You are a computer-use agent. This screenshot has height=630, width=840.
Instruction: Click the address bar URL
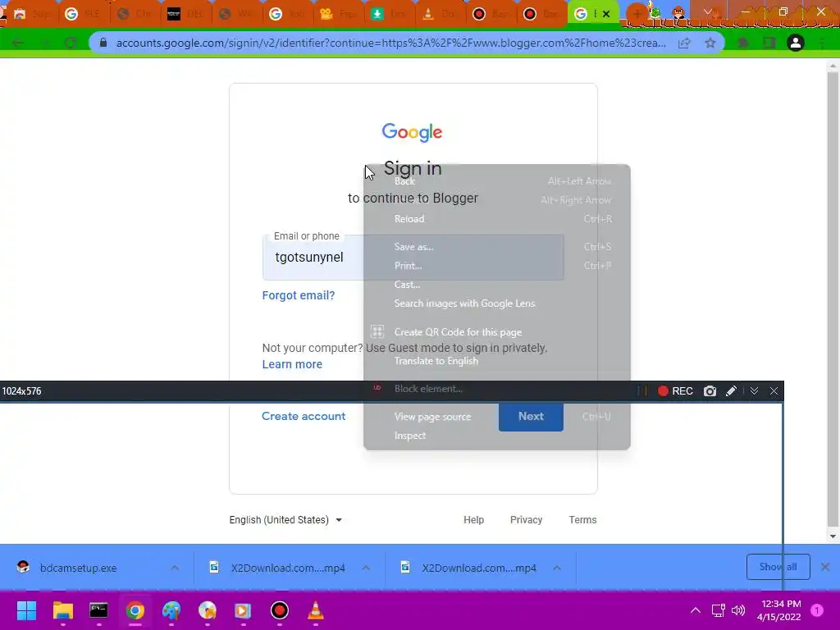point(391,43)
